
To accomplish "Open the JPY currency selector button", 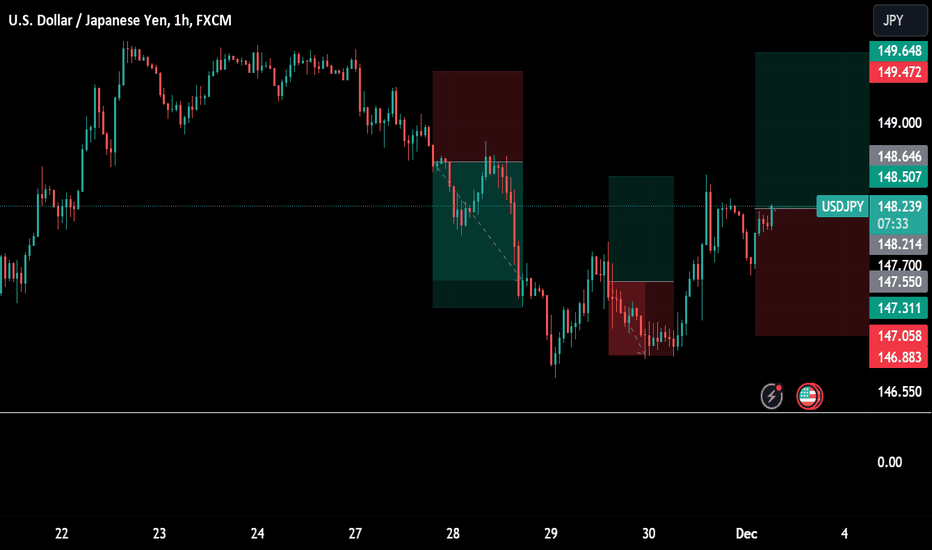I will point(899,20).
